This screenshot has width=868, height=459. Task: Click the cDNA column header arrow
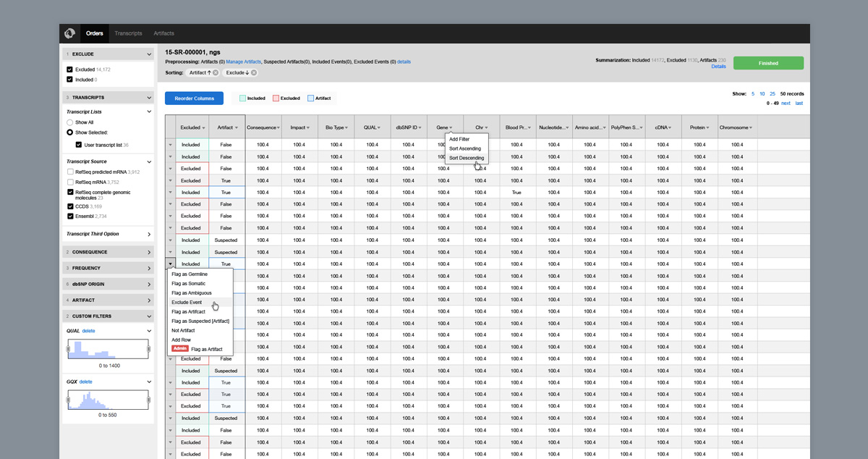tap(670, 128)
